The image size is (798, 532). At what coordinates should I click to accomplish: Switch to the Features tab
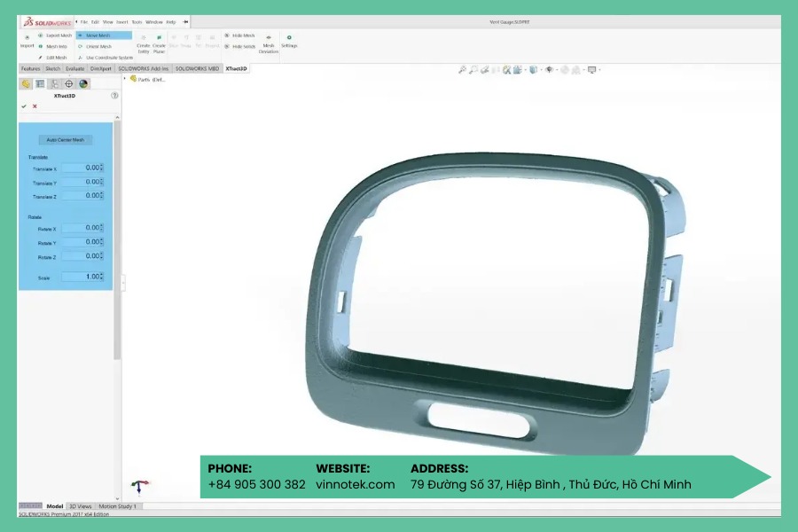(30, 68)
